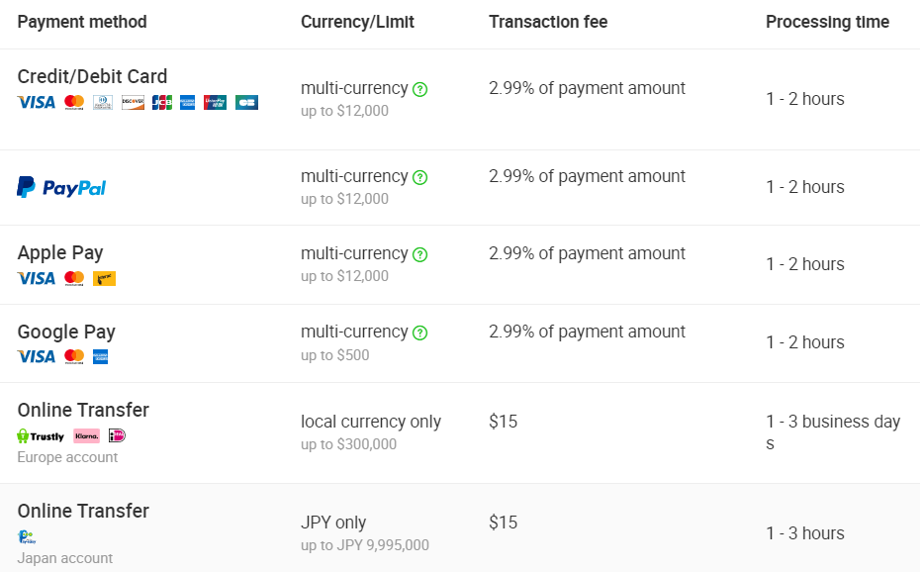Click help icon beside Credit/Debit Card multi-currency

point(419,90)
